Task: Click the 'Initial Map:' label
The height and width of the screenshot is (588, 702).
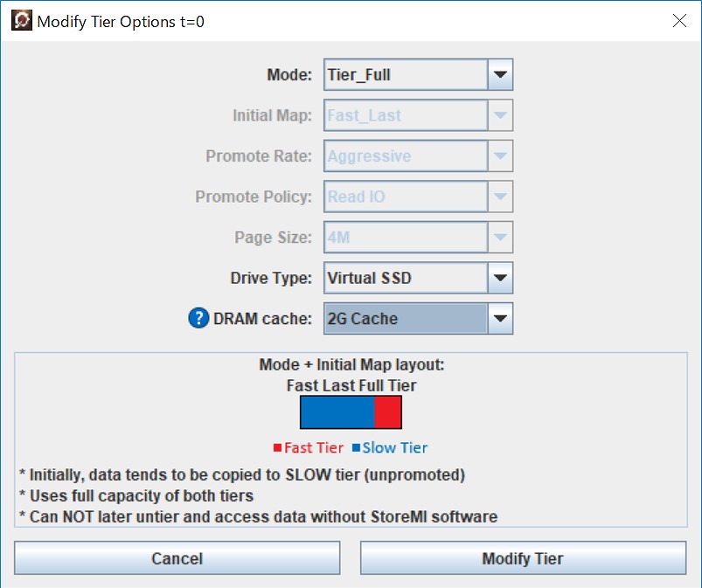Action: pos(272,115)
